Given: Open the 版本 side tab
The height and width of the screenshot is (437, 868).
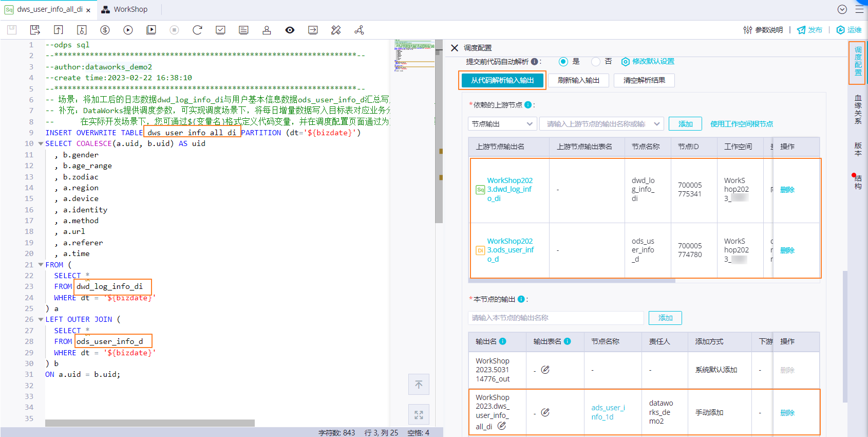Looking at the screenshot, I should point(858,149).
